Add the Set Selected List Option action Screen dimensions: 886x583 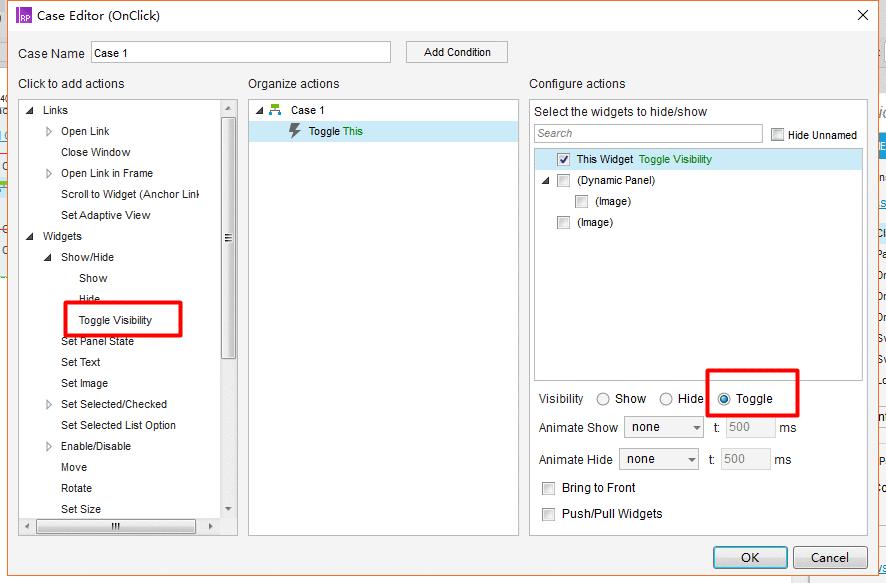coord(118,425)
